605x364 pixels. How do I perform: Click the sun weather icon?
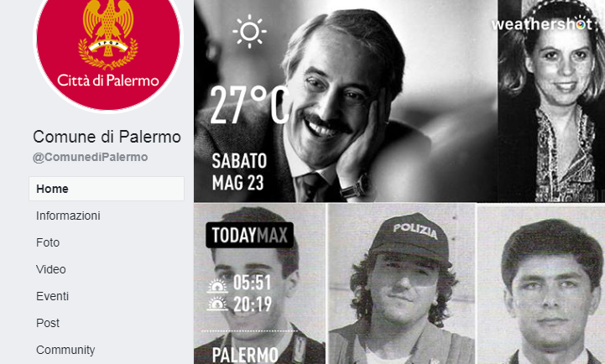coord(249,31)
